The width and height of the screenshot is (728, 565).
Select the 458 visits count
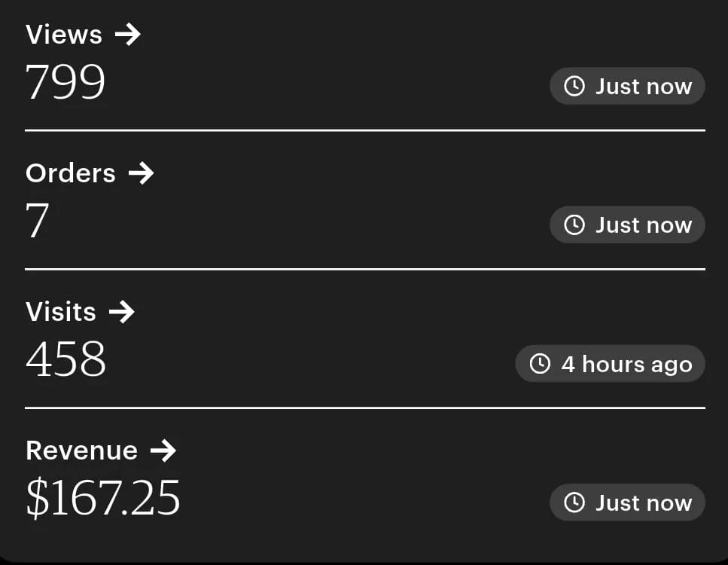click(65, 359)
